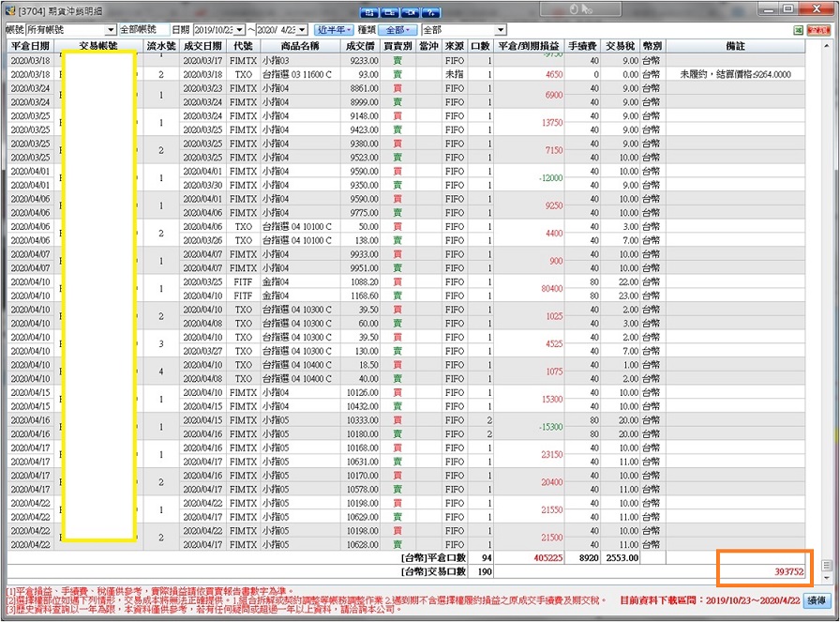Click the first blue layout icon in title bar

pos(369,12)
